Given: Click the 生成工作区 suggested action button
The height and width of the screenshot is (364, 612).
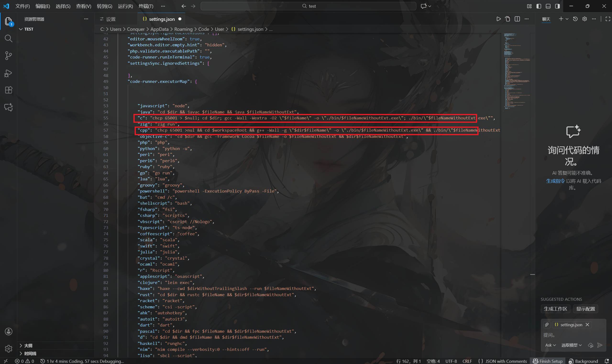Looking at the screenshot, I should (556, 309).
